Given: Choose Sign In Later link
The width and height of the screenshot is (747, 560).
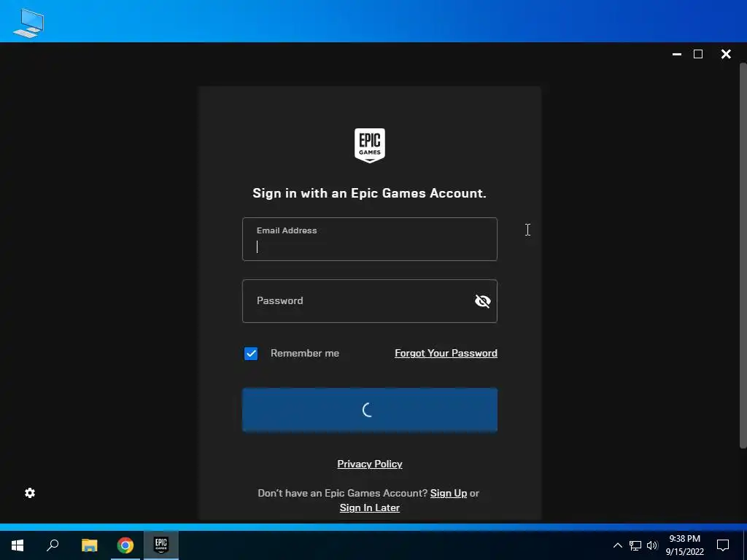Looking at the screenshot, I should click(370, 507).
